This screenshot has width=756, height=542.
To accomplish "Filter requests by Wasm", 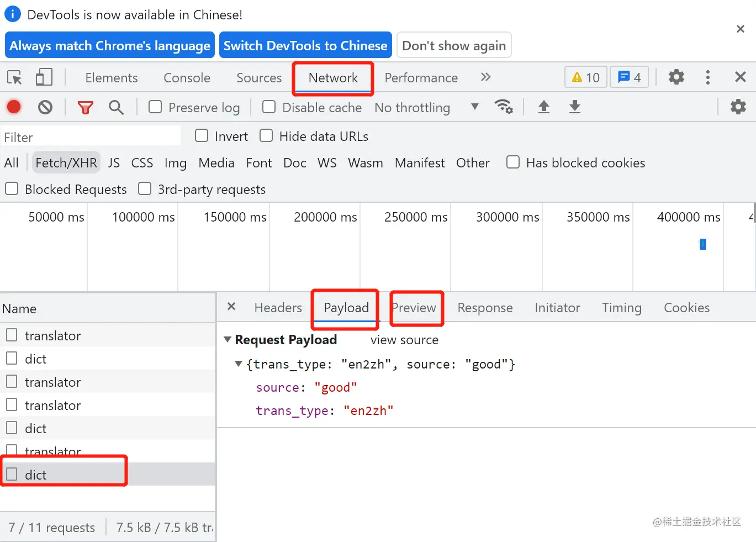I will [x=366, y=163].
